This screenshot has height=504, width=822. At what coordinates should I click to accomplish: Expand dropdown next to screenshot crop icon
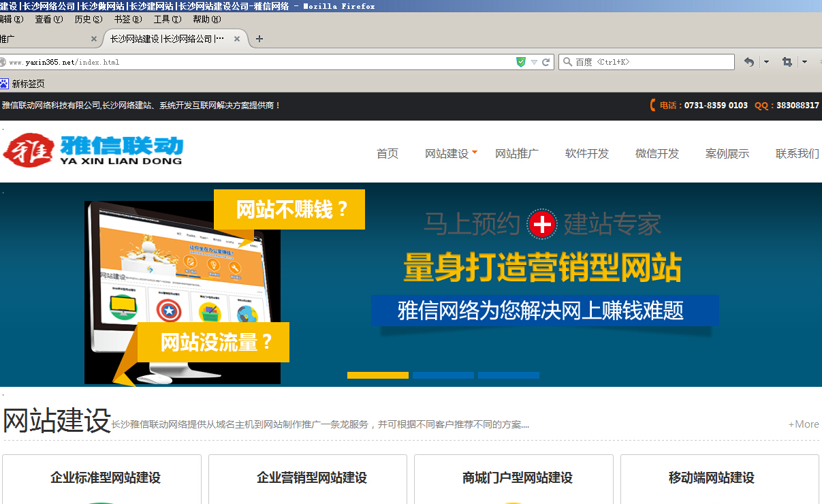pos(804,62)
